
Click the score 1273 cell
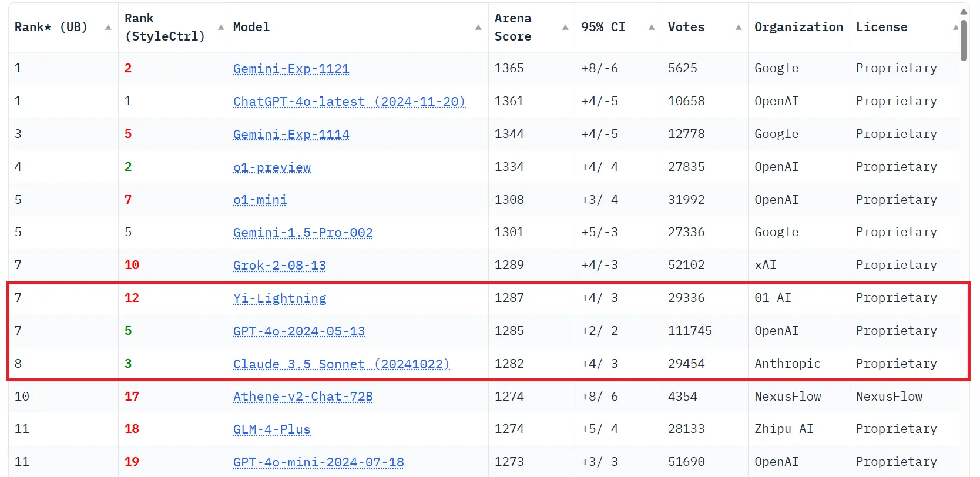click(509, 462)
